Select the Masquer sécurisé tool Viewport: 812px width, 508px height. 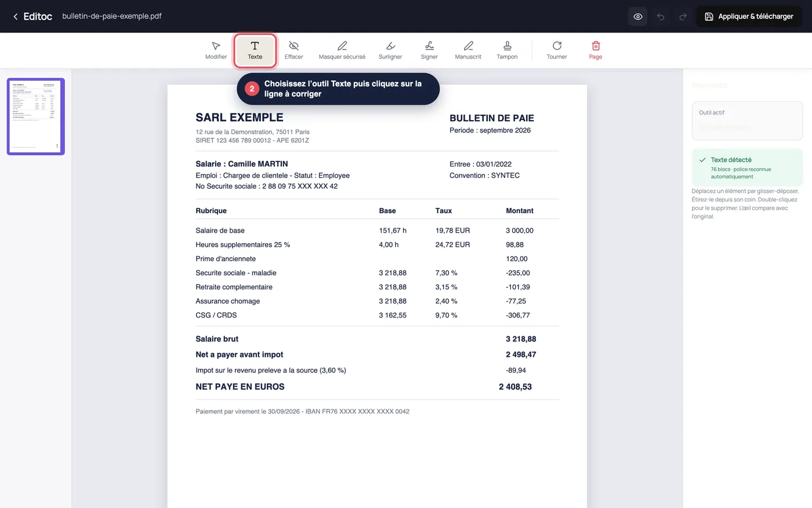tap(342, 51)
